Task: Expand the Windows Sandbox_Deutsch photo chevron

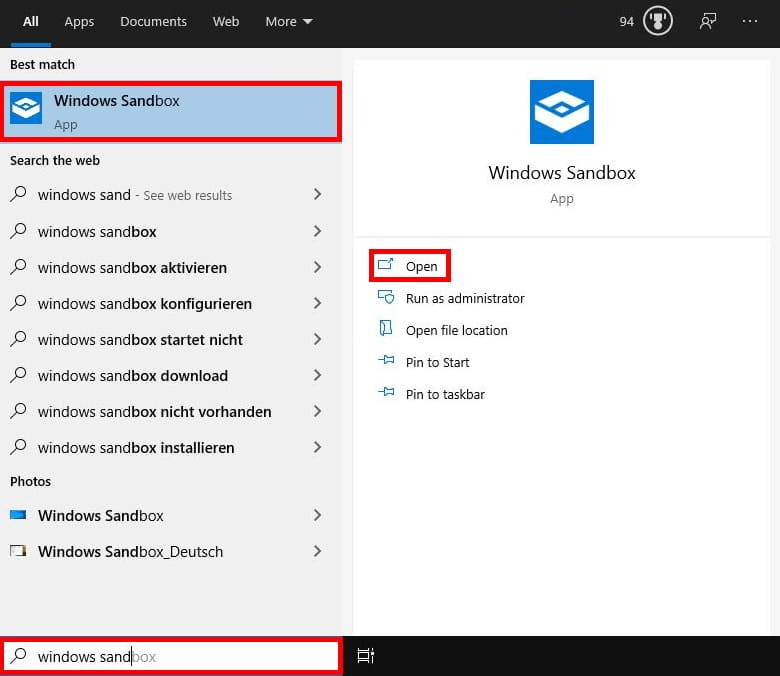Action: (317, 551)
